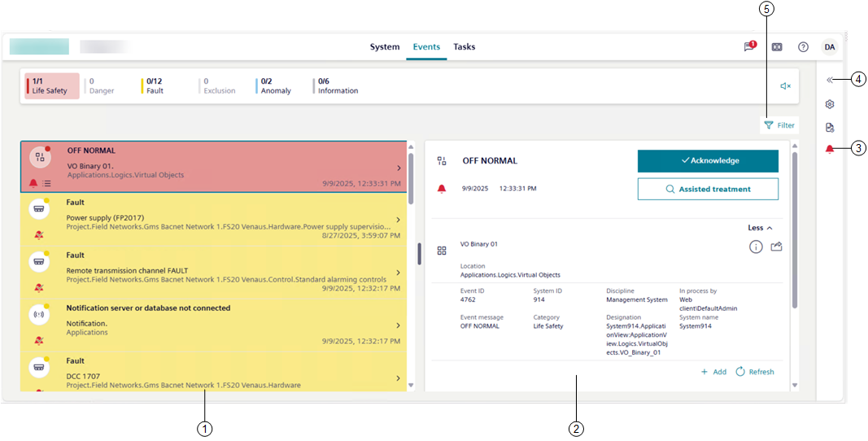Open the settings gear in right sidebar
This screenshot has width=868, height=441.
tap(830, 104)
